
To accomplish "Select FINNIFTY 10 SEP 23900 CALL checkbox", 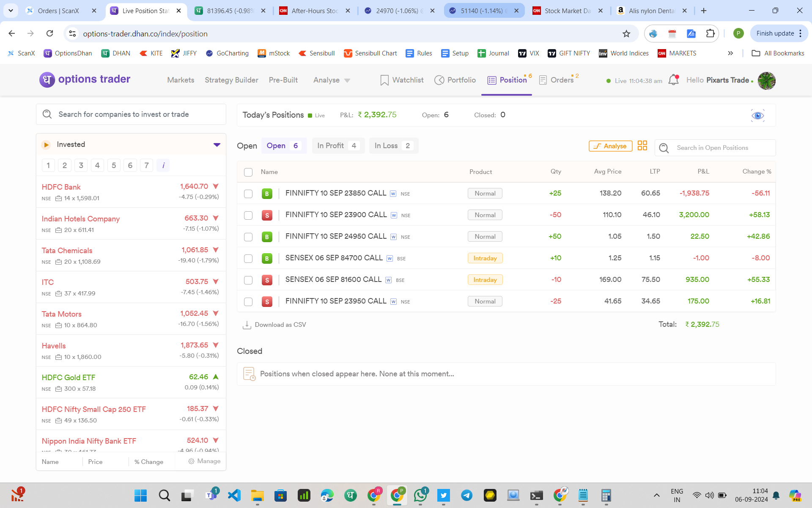I will tap(248, 215).
